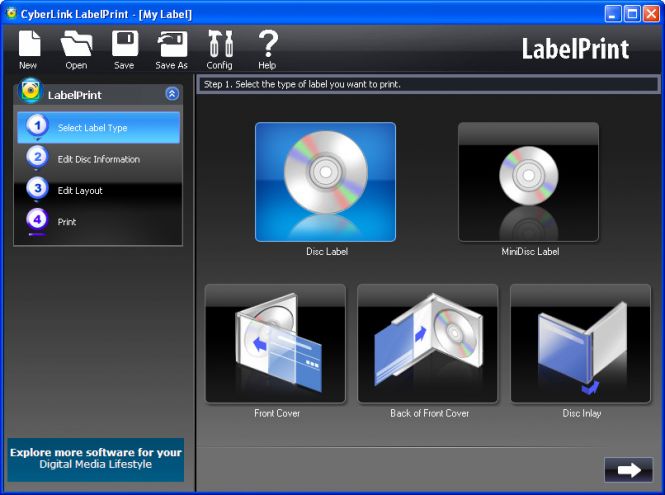665x495 pixels.
Task: Close the CyberLink LabelPrint window
Action: click(x=651, y=14)
